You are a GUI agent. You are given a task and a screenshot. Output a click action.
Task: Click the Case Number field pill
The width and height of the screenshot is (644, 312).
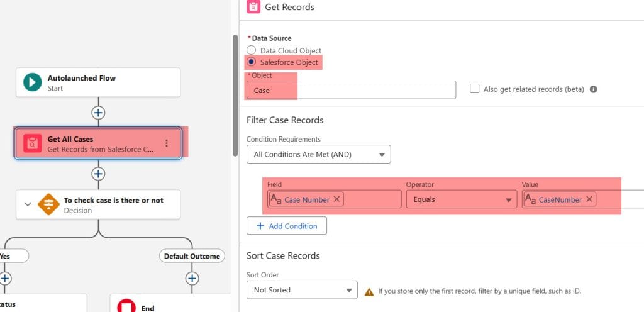(306, 199)
